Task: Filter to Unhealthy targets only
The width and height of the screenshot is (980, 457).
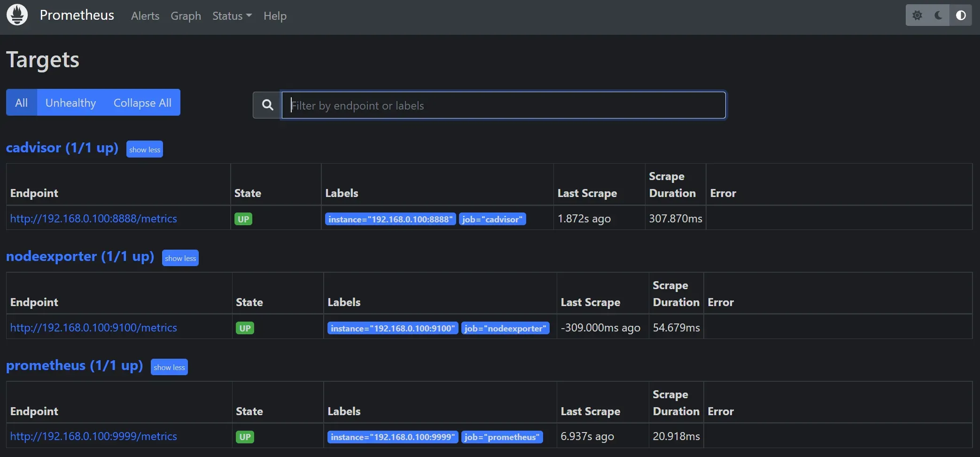Action: pos(70,102)
